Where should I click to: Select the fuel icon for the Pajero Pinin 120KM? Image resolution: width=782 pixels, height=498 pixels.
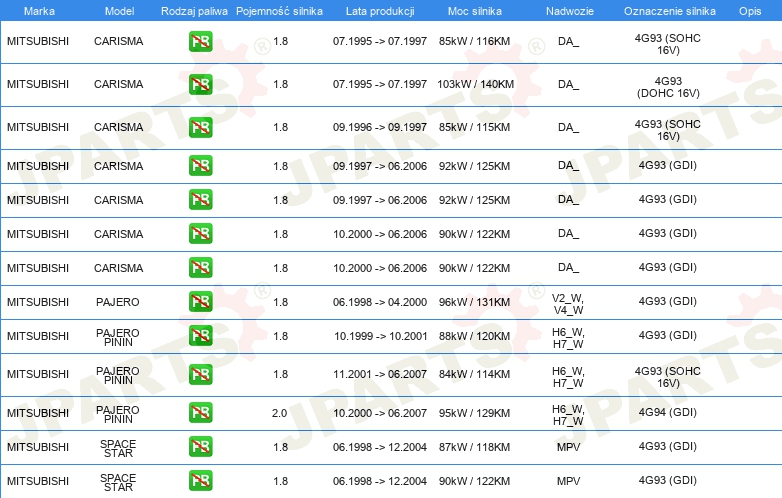coord(200,336)
